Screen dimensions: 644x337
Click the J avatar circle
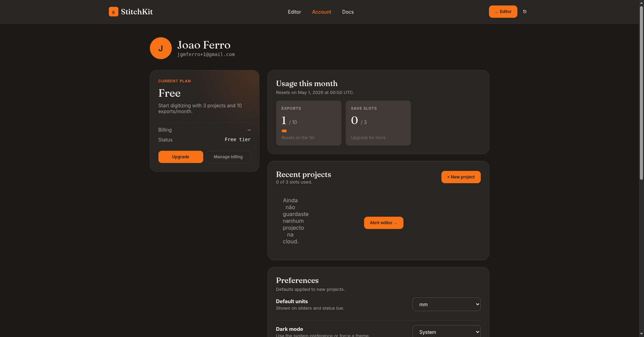click(161, 48)
